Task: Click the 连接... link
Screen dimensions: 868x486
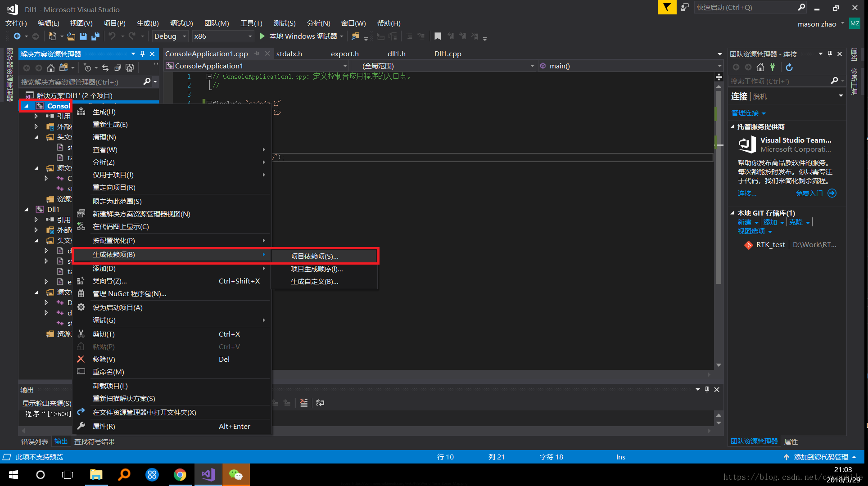Action: (747, 193)
